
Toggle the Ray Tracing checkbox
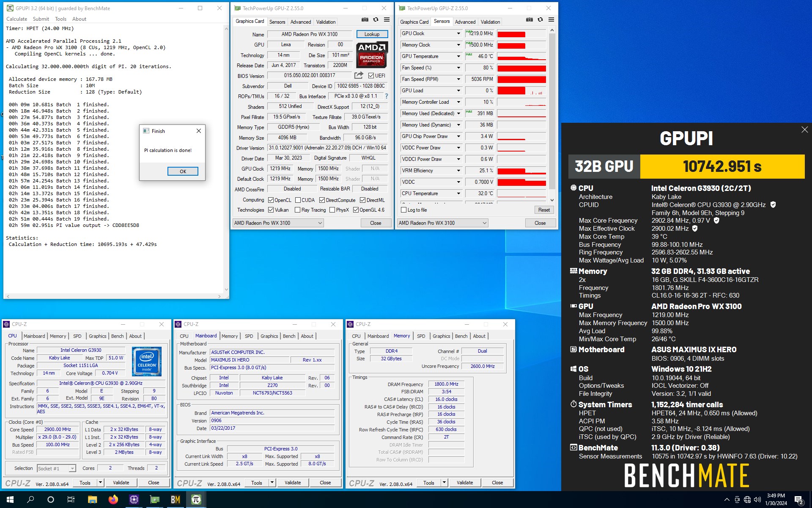pos(297,210)
